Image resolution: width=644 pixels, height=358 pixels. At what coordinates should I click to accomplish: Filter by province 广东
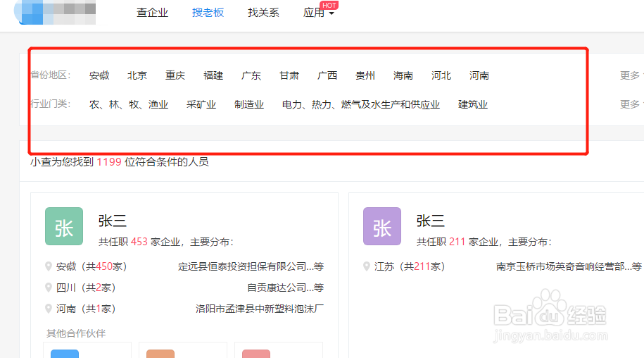click(251, 75)
